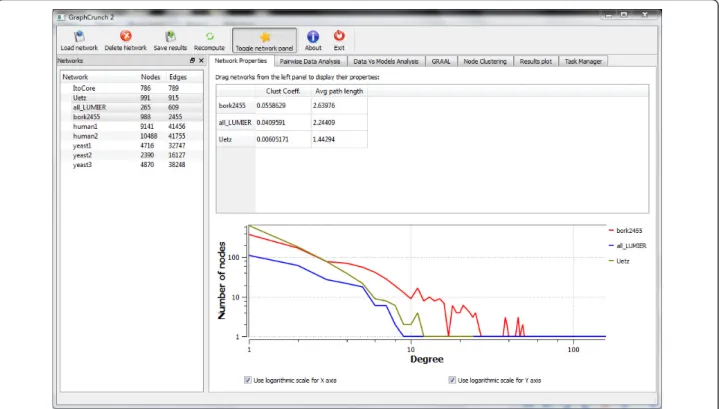Select the ItoCore network row

[132, 88]
